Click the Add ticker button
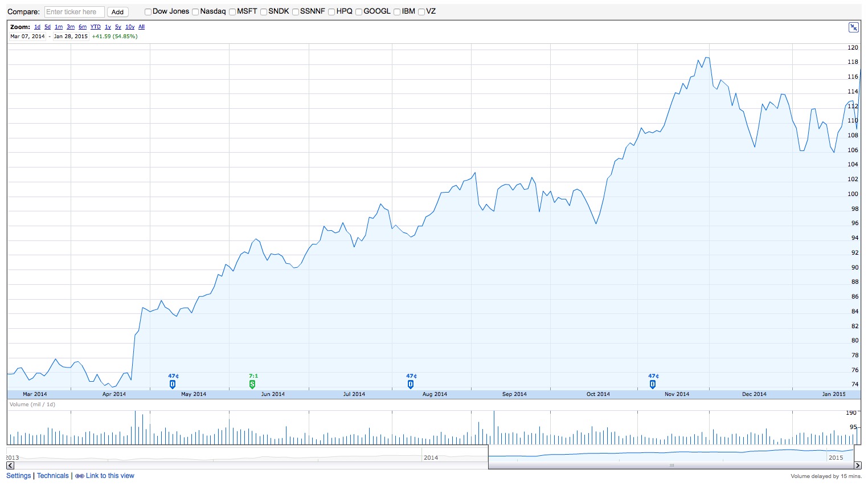Viewport: 868px width, 486px height. pos(117,12)
